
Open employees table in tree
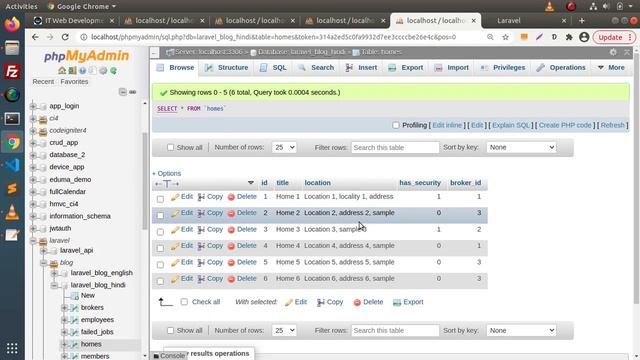click(97, 320)
